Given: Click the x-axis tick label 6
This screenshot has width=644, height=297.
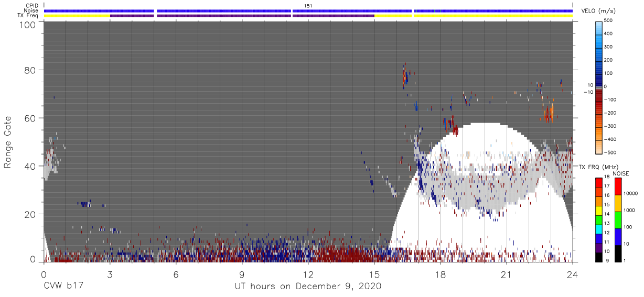Looking at the screenshot, I should (176, 274).
